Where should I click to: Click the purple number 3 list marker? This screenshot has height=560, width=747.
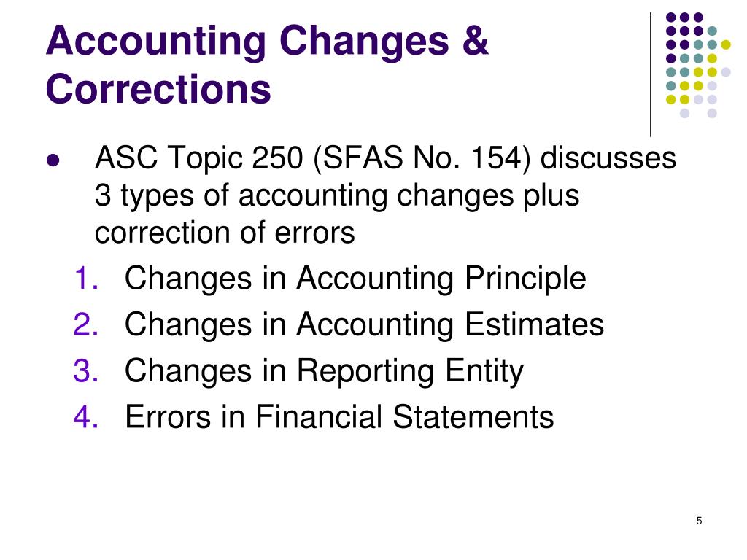pos(86,371)
